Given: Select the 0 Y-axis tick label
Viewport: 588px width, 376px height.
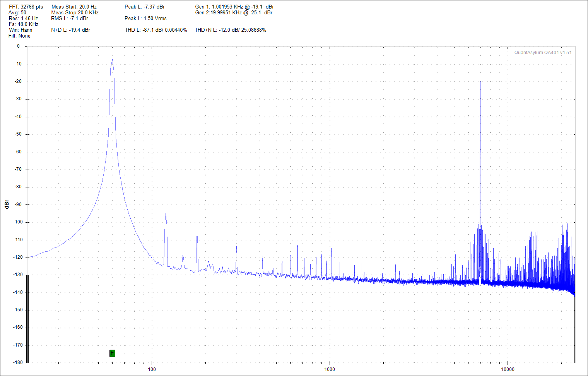Looking at the screenshot, I should pyautogui.click(x=18, y=46).
